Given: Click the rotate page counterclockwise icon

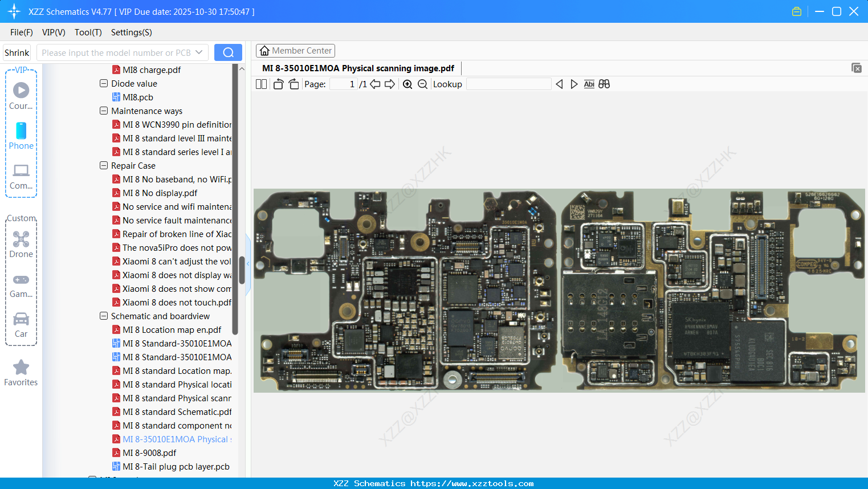Looking at the screenshot, I should tap(278, 84).
